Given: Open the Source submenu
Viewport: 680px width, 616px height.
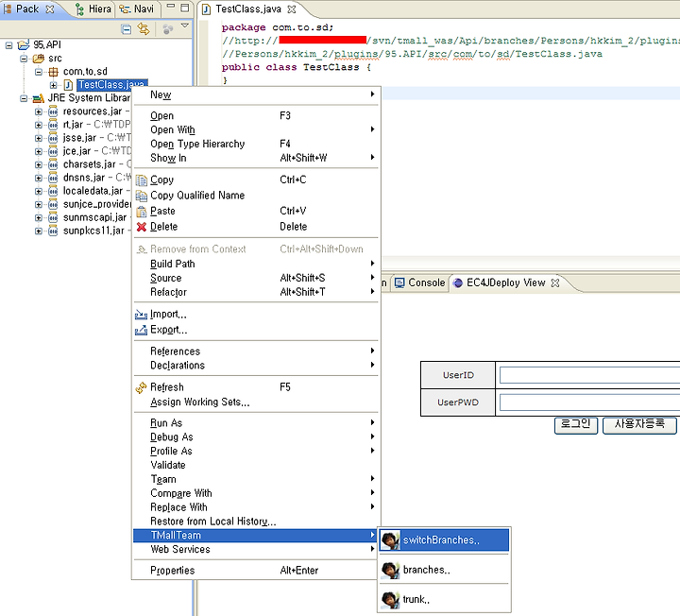Looking at the screenshot, I should coord(256,278).
